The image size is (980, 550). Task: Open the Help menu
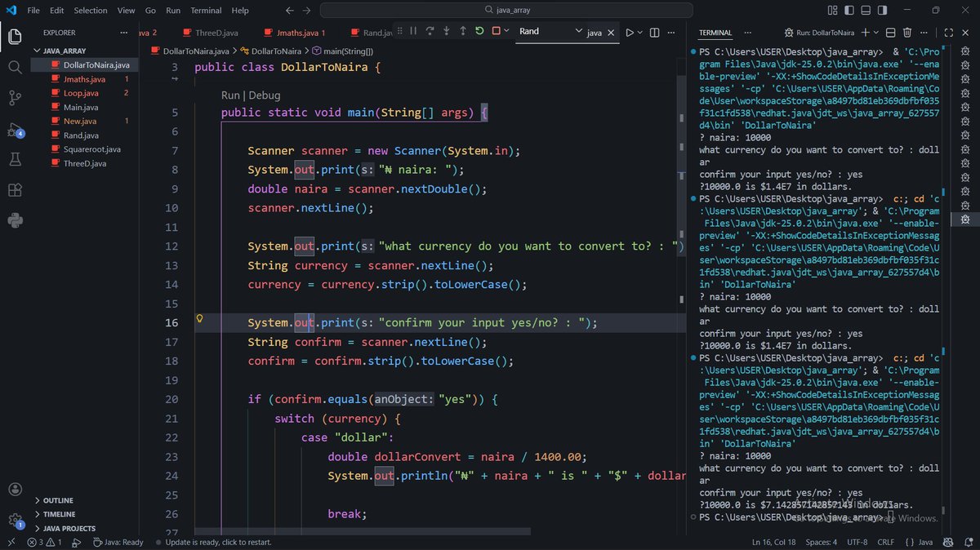tap(240, 11)
